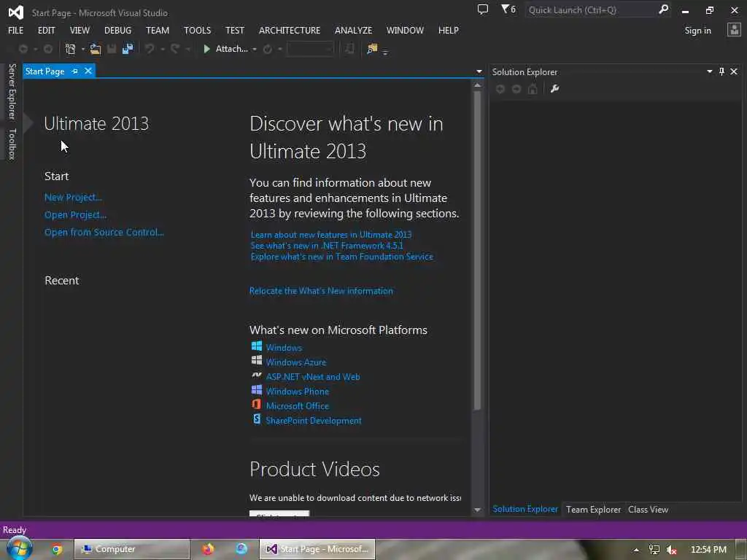This screenshot has width=747, height=560.
Task: Click the Solution Explorer Properties wrench icon
Action: point(554,88)
